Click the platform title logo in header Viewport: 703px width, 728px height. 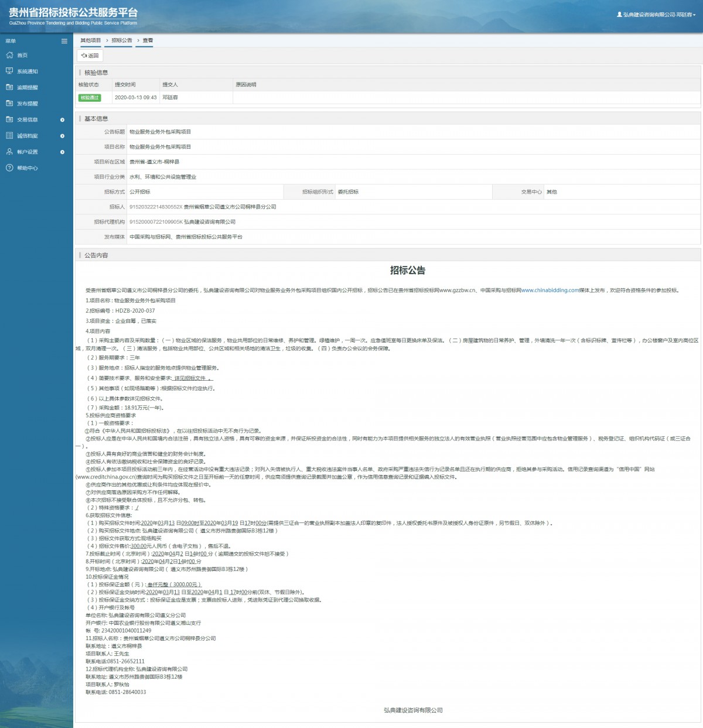73,16
